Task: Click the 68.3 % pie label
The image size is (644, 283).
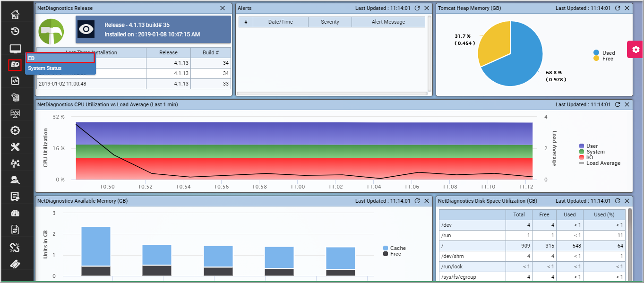Action: [556, 76]
